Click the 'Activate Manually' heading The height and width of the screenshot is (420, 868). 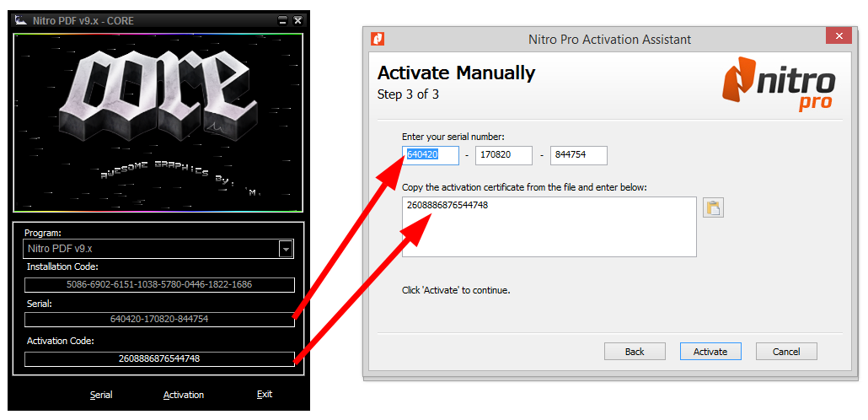click(456, 73)
